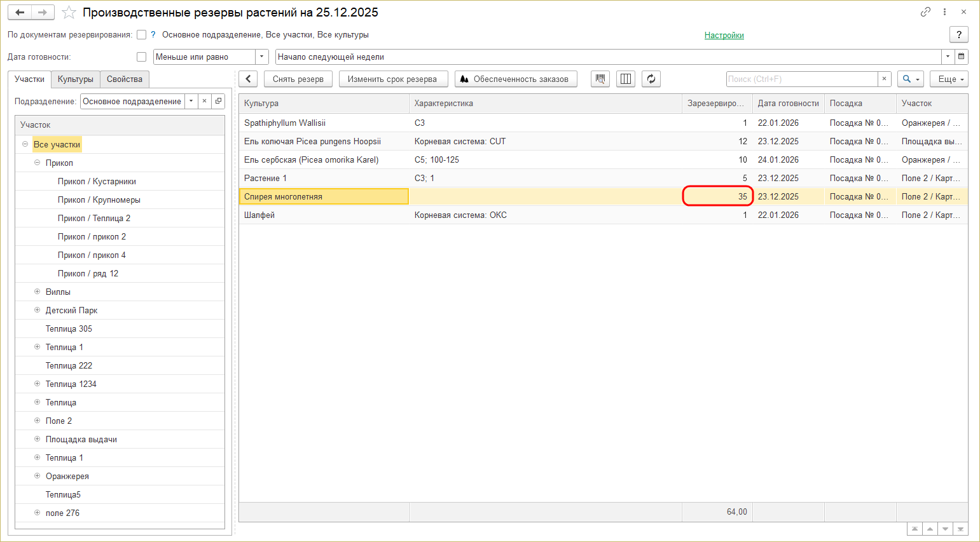The width and height of the screenshot is (980, 542).
Task: Expand the Площадка выдачи node
Action: pos(37,439)
